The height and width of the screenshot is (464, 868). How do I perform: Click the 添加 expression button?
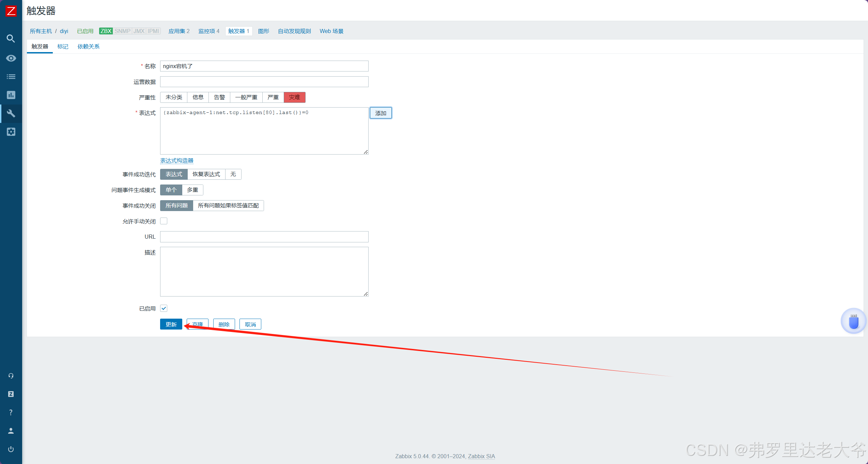click(x=381, y=113)
